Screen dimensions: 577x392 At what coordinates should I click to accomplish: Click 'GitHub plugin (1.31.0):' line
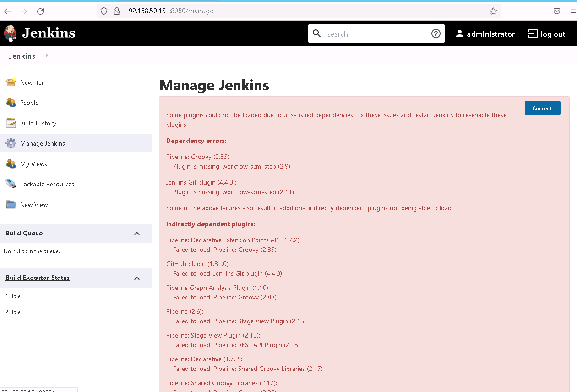(198, 264)
